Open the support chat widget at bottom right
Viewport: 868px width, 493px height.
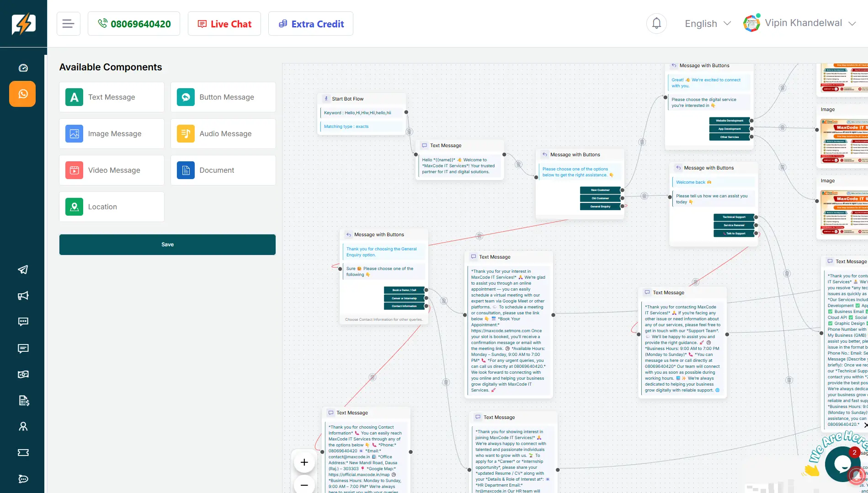842,464
